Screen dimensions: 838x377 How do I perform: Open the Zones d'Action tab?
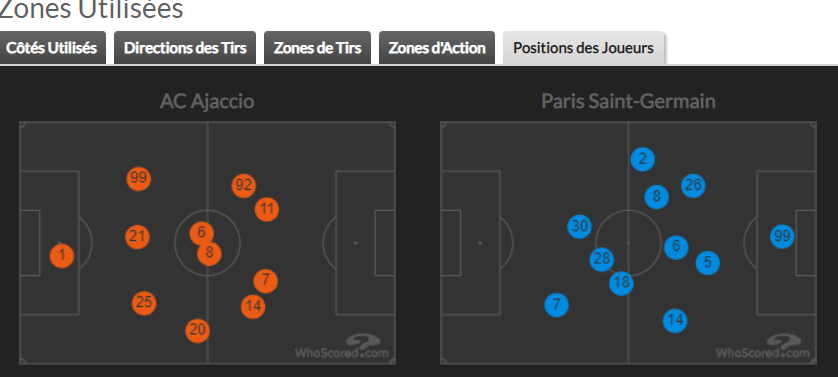tap(437, 48)
